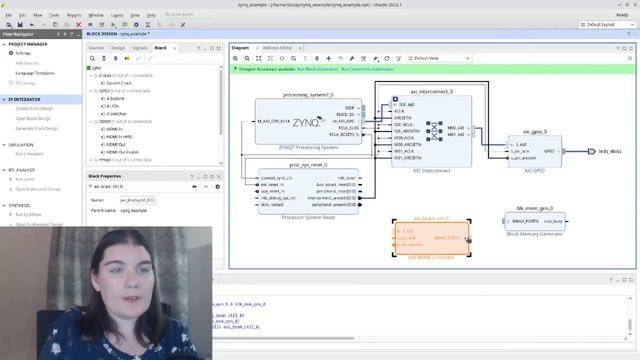Click the Undo arrow in main toolbar
This screenshot has width=640, height=360.
(x=32, y=25)
